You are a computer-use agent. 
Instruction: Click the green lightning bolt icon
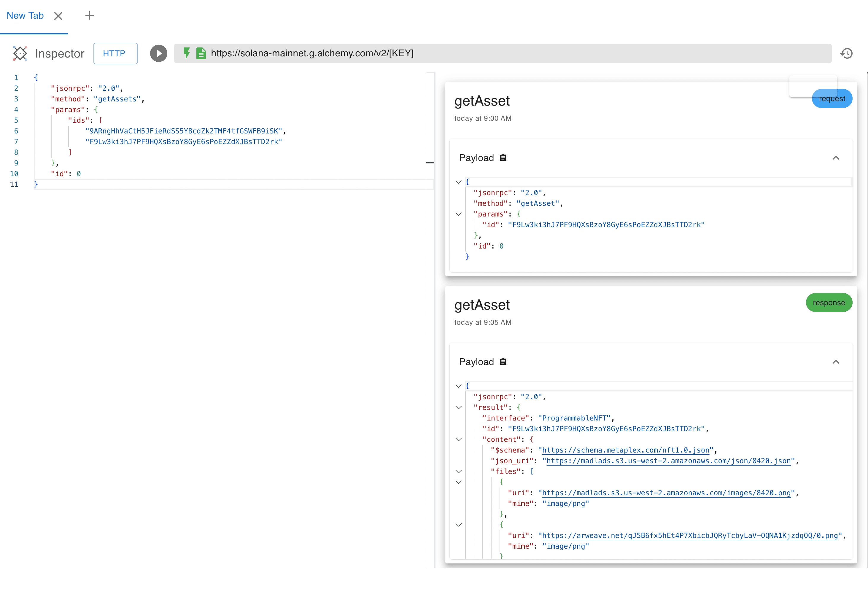click(186, 53)
